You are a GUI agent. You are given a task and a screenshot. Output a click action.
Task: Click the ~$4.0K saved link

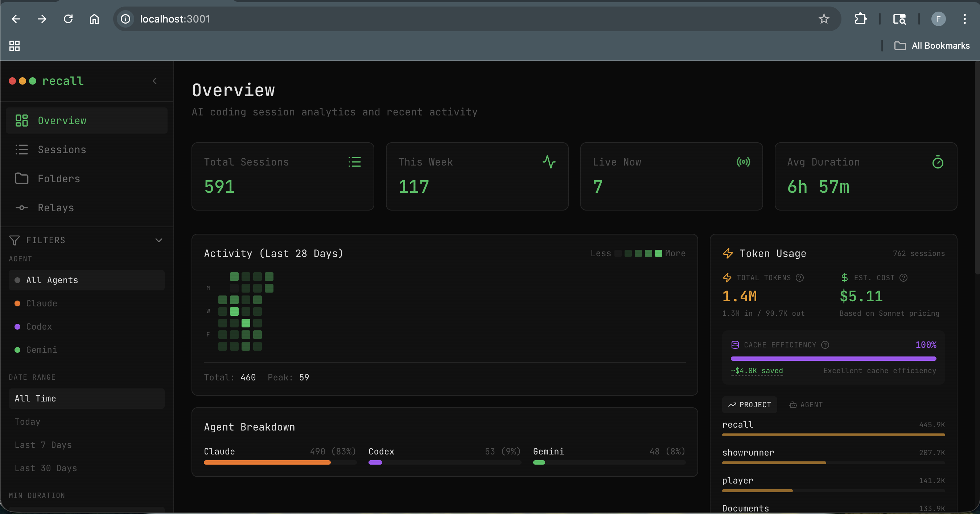coord(757,371)
